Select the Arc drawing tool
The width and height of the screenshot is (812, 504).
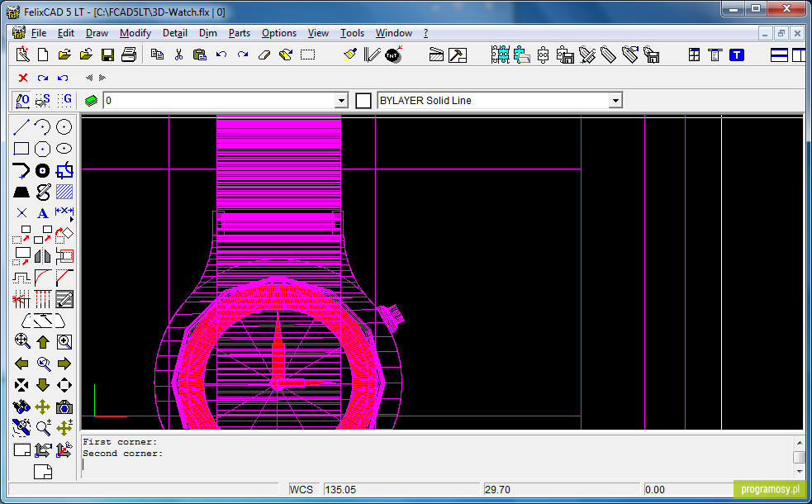point(42,127)
